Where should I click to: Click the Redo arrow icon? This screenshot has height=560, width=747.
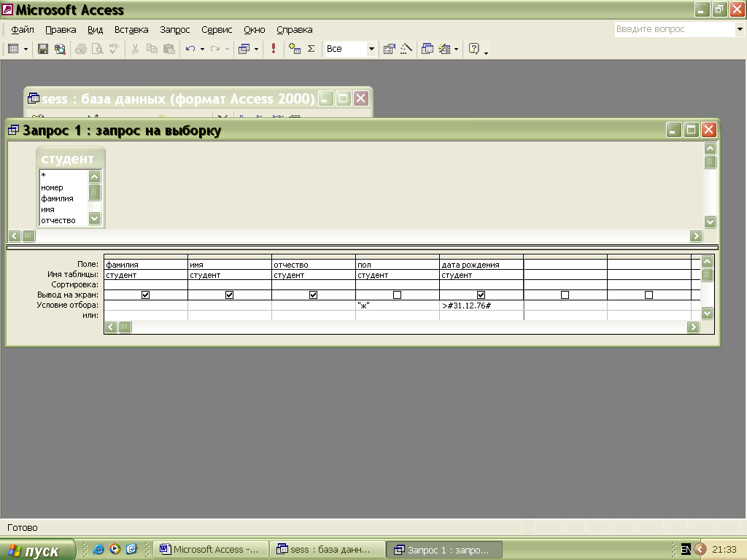(215, 49)
